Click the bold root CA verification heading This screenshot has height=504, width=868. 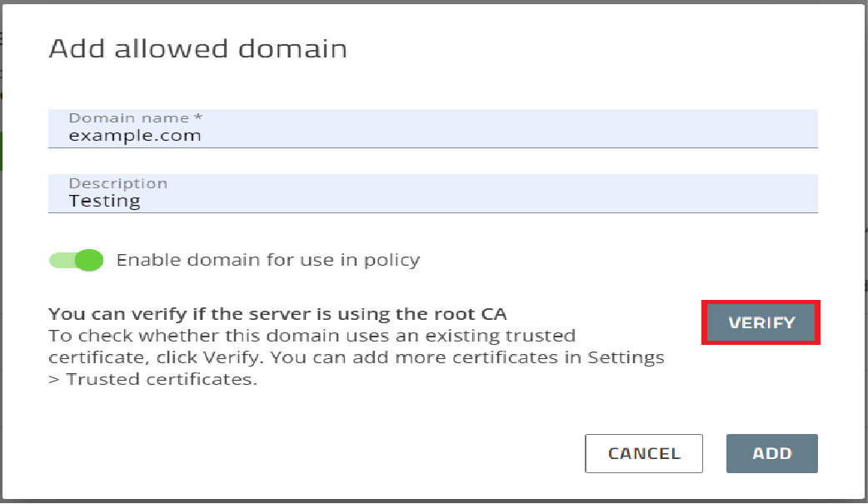coord(278,314)
